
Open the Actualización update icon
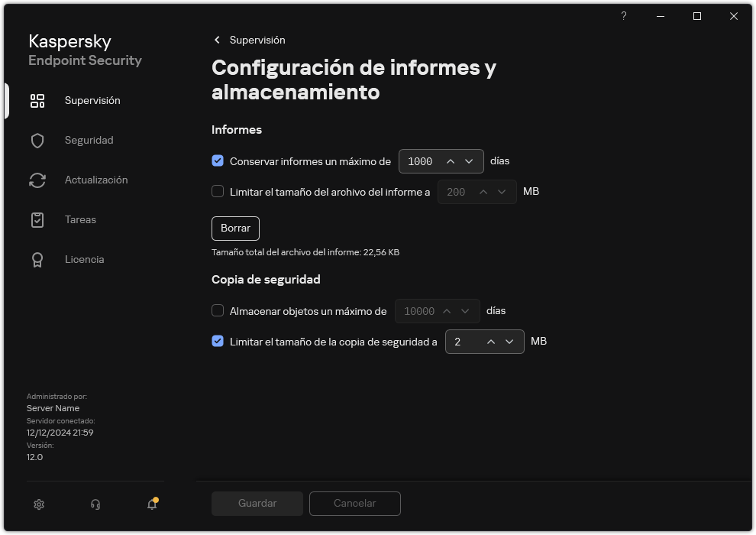(x=37, y=180)
